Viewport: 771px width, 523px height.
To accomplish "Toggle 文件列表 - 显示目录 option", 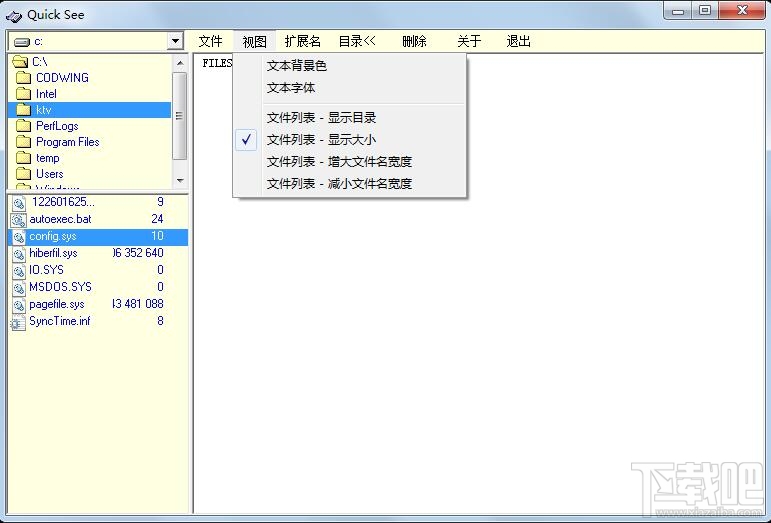I will pyautogui.click(x=349, y=117).
